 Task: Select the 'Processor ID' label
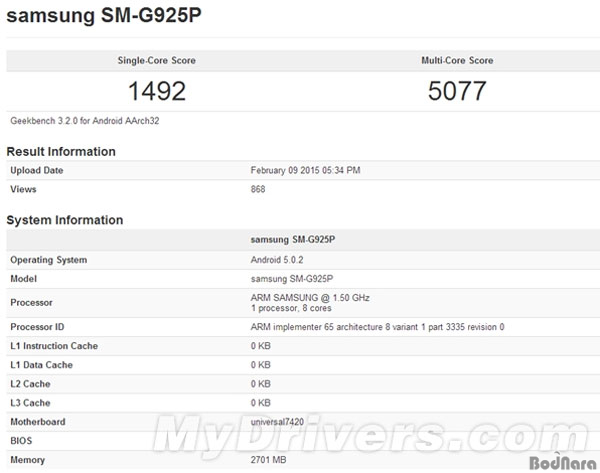tap(37, 327)
